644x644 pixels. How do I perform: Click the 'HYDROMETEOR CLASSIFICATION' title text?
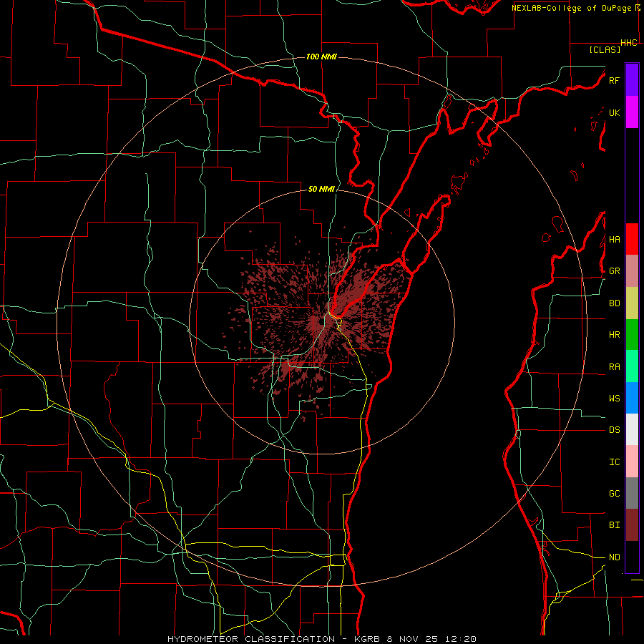[x=251, y=639]
